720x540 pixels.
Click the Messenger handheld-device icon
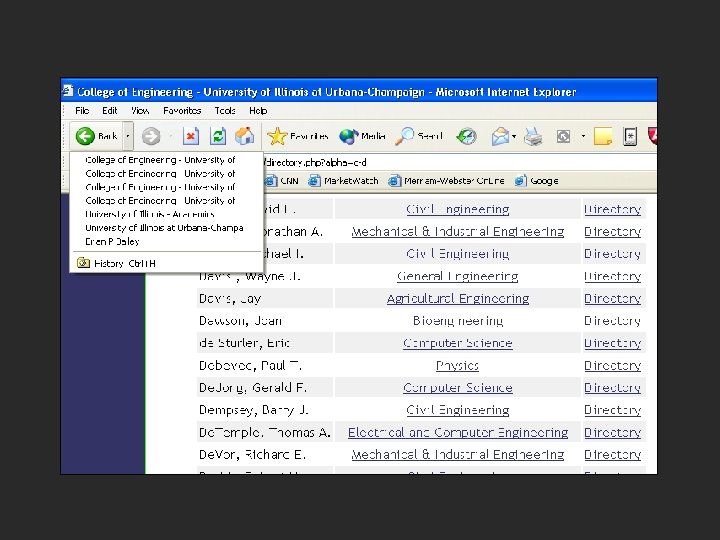pos(630,136)
